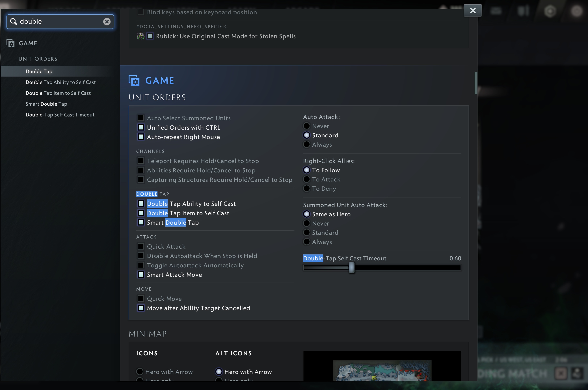The width and height of the screenshot is (588, 390).
Task: Set Right-Click Allies To Attack
Action: point(307,179)
